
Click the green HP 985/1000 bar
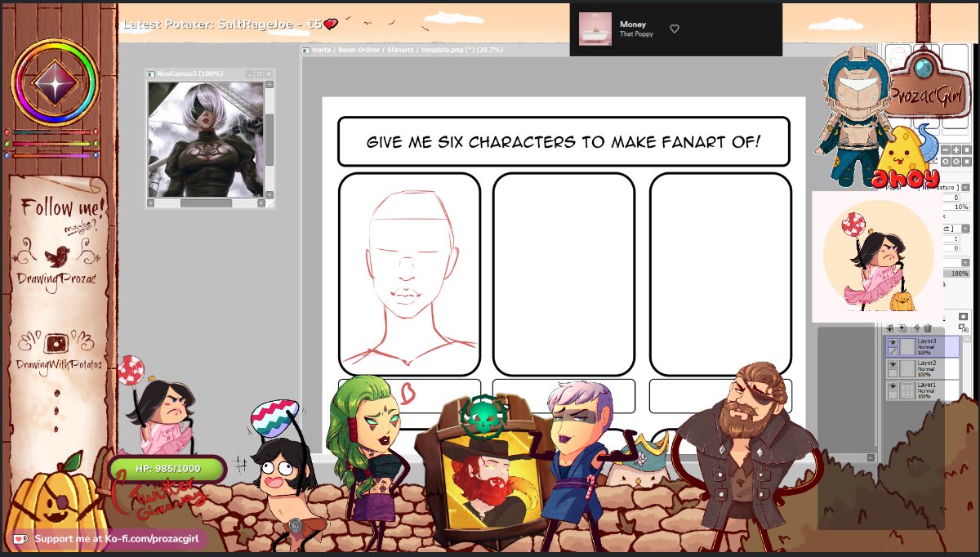point(167,470)
